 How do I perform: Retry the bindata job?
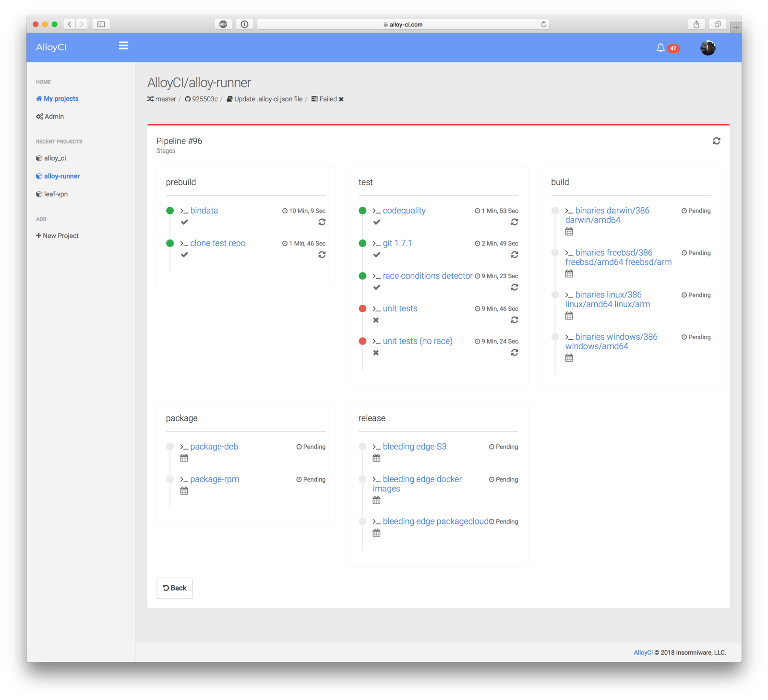(322, 222)
